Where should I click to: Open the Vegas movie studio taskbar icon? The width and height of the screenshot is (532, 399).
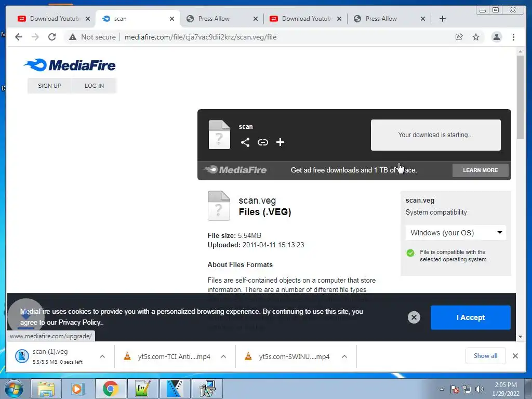[x=175, y=389]
